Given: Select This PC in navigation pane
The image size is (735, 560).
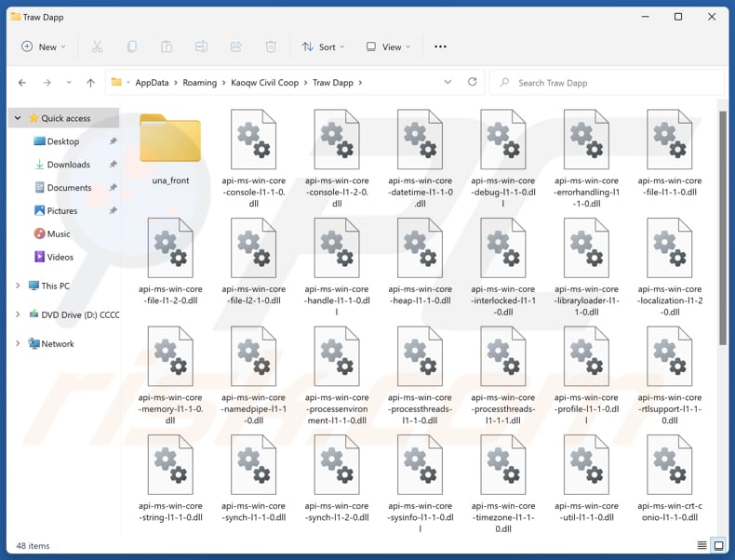Looking at the screenshot, I should 55,286.
